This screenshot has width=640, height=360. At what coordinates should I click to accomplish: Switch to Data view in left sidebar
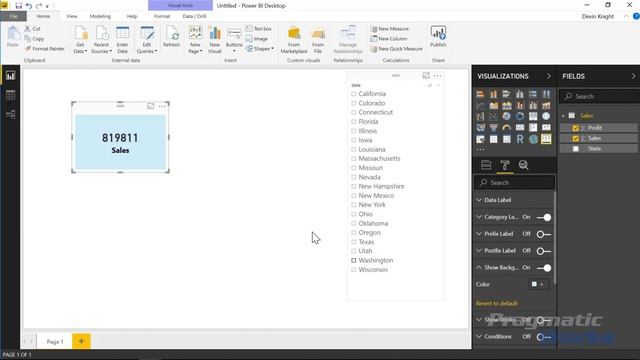10,95
